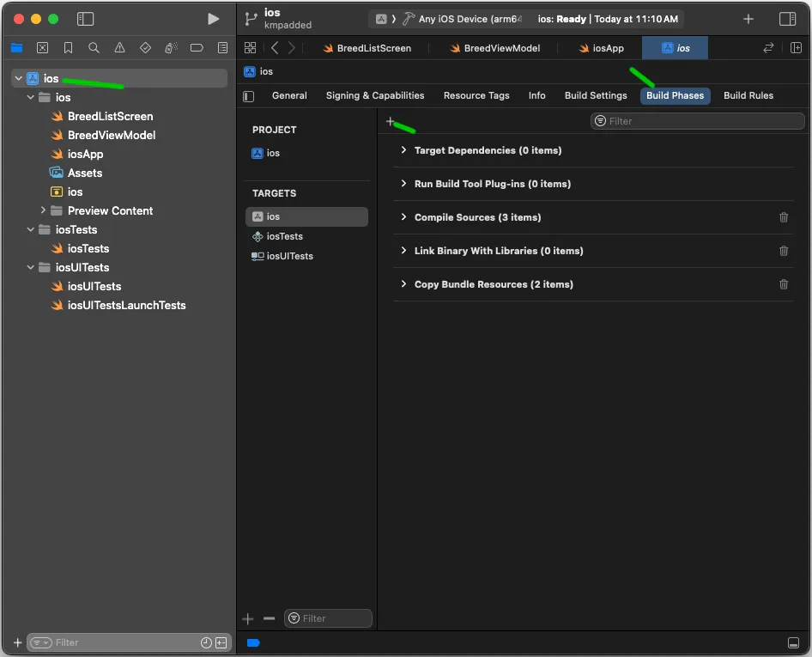Open the iosApp editor tab
The height and width of the screenshot is (657, 812).
point(601,48)
